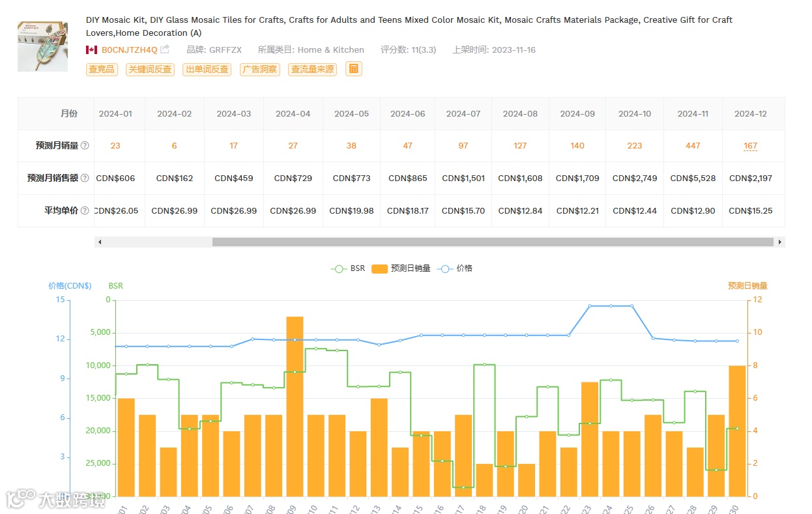This screenshot has height=514, width=812.
Task: Click the 2024-10 sales value 223
Action: [635, 146]
